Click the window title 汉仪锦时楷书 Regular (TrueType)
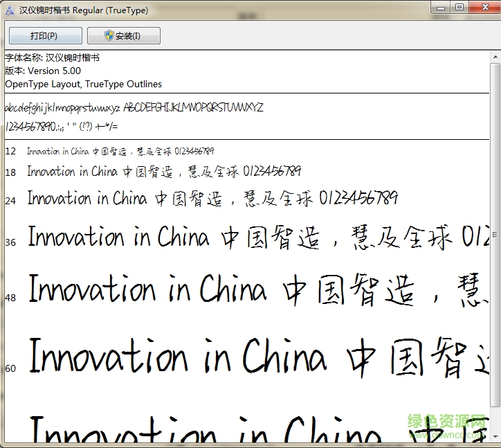 click(x=84, y=10)
